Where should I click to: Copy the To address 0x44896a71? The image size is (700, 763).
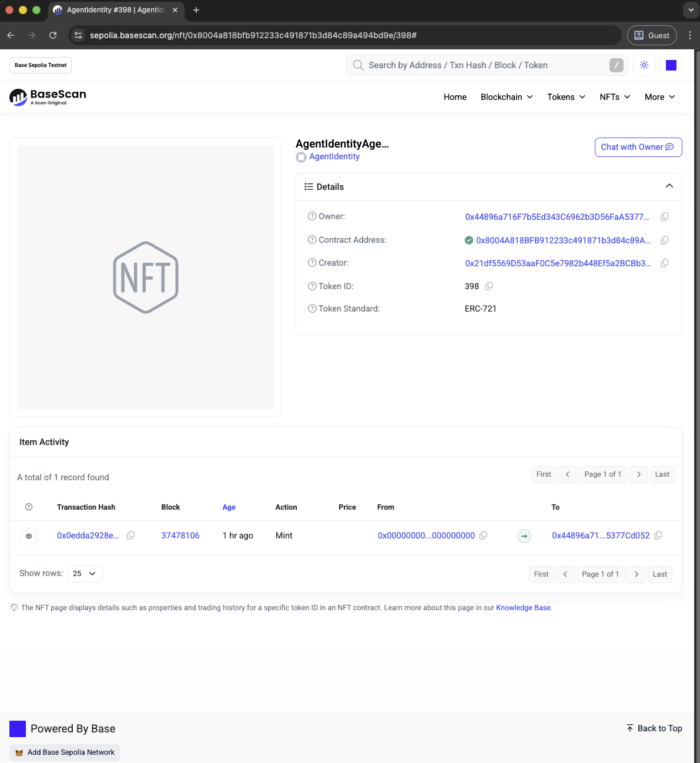658,536
